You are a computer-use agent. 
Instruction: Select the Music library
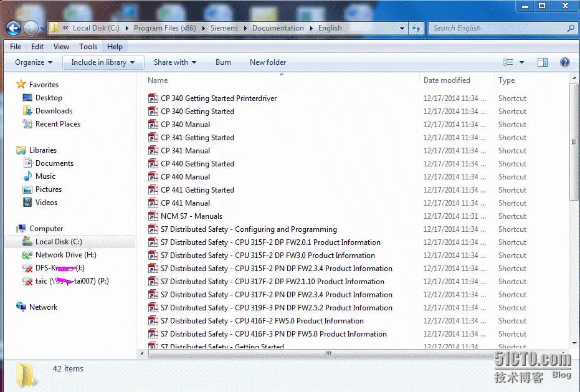tap(45, 176)
